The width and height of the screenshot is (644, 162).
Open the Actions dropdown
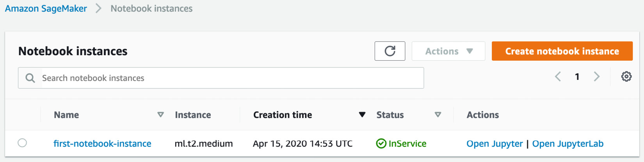click(448, 51)
